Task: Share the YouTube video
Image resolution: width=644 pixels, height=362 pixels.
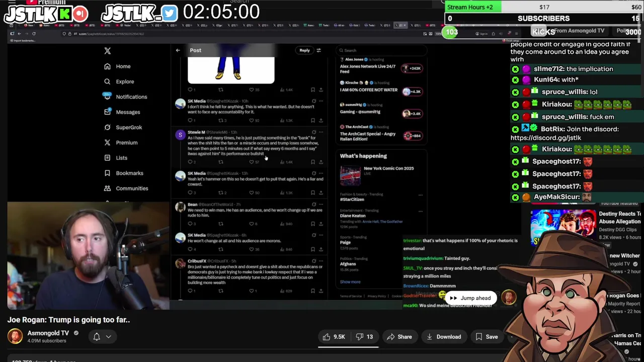Action: (x=399, y=337)
